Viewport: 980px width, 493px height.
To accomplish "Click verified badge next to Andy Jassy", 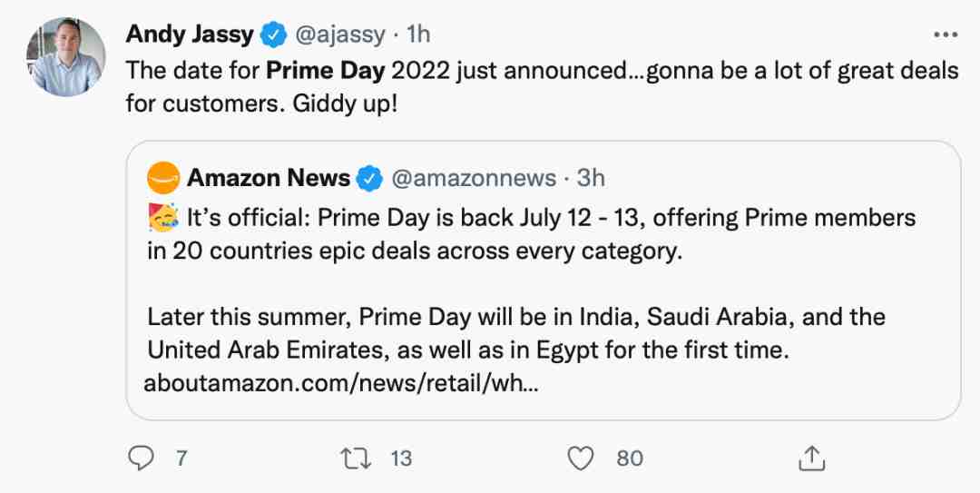I will pos(272,35).
